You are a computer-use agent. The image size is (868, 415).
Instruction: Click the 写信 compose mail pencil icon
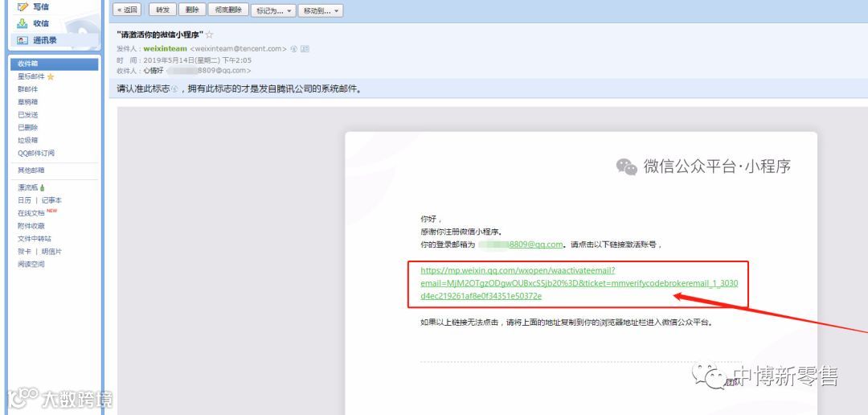(x=23, y=6)
